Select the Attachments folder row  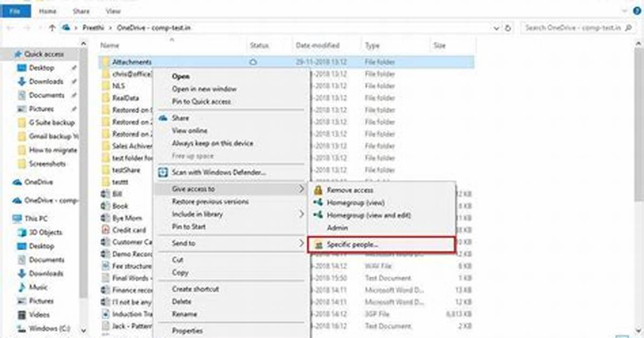point(286,62)
